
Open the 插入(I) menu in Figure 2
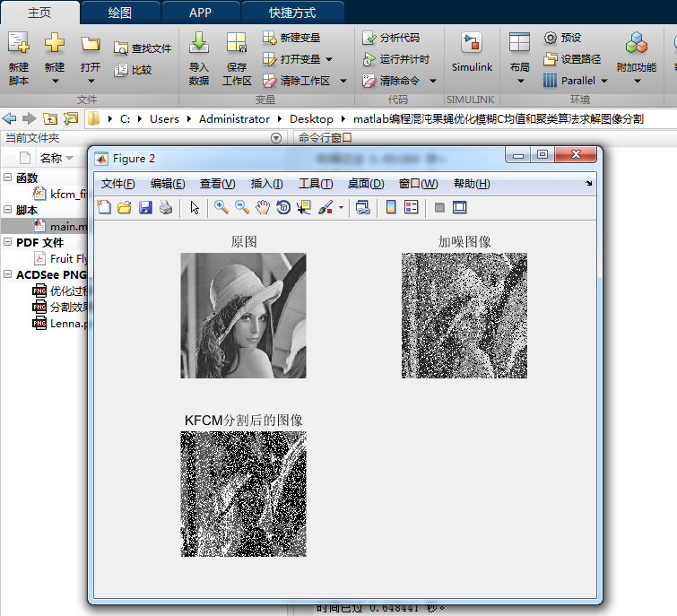[266, 184]
